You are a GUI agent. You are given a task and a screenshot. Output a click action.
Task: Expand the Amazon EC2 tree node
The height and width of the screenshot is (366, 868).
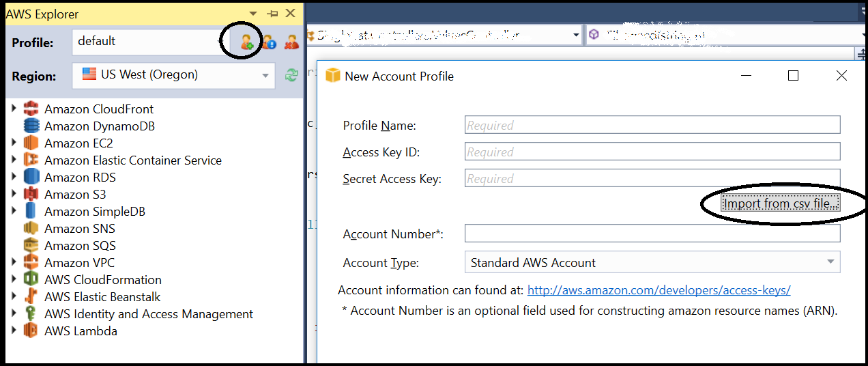(14, 143)
